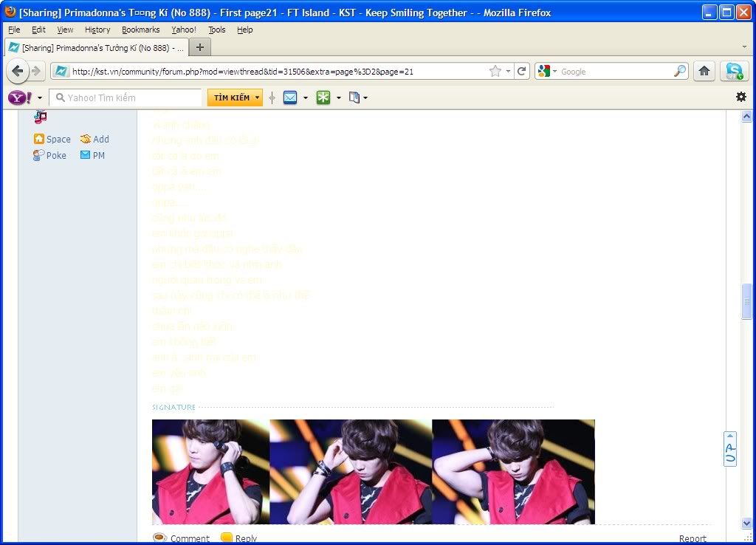Open the list all tabs dropdown
Viewport: 756px width, 545px height.
point(744,47)
